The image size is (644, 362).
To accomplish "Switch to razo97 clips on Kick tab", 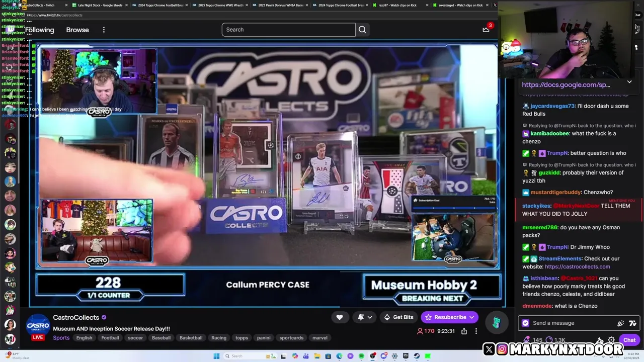I will [x=397, y=5].
